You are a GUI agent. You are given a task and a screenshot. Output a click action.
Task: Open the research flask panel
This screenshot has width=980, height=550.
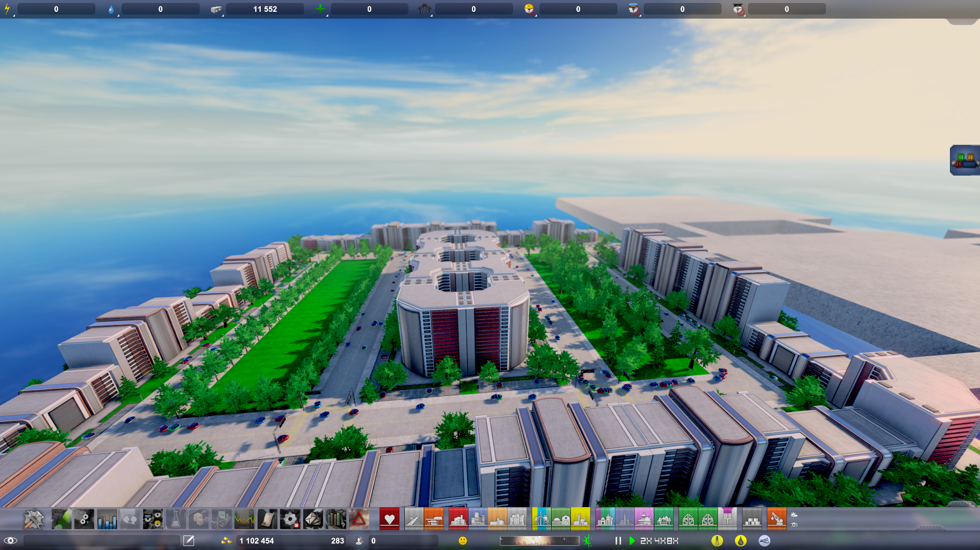(x=175, y=519)
